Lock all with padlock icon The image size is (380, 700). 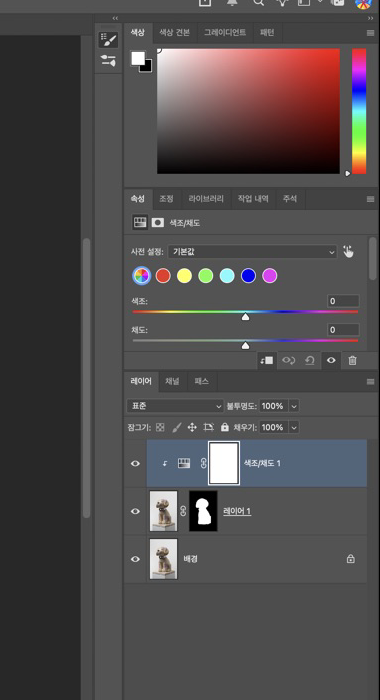(225, 427)
